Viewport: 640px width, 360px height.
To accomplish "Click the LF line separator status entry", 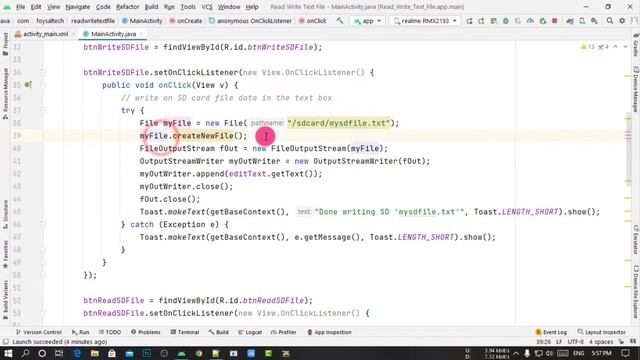I will coord(559,342).
